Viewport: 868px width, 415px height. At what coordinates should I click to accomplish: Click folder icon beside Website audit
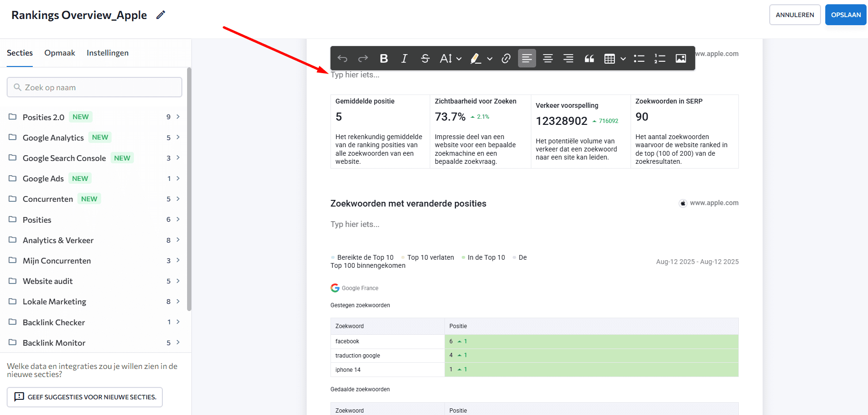13,281
